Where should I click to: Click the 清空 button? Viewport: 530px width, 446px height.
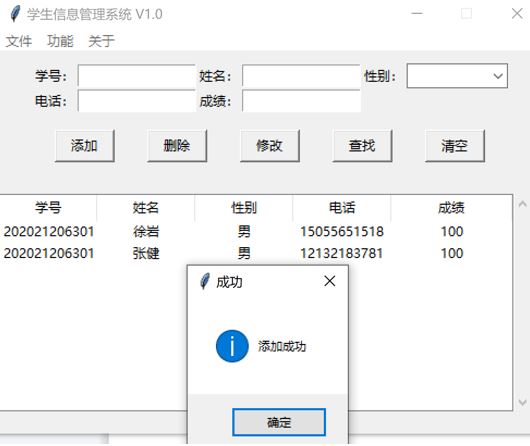pos(455,146)
